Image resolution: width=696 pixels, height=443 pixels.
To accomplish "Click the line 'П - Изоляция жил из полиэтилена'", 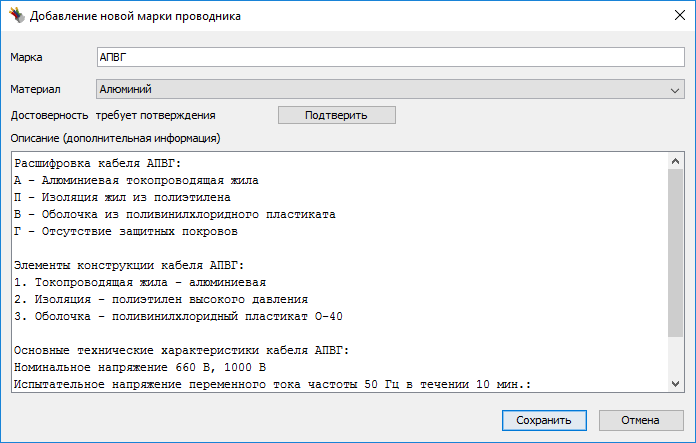I will tap(122, 197).
